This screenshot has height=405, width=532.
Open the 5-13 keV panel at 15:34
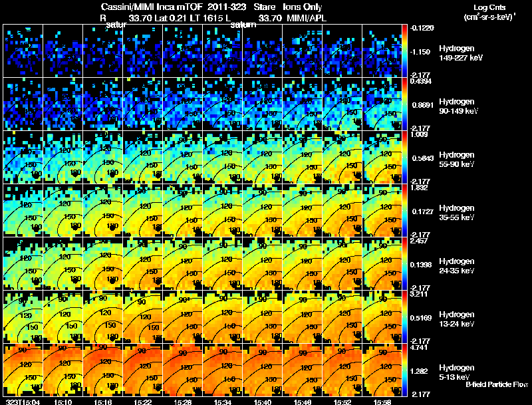point(223,370)
